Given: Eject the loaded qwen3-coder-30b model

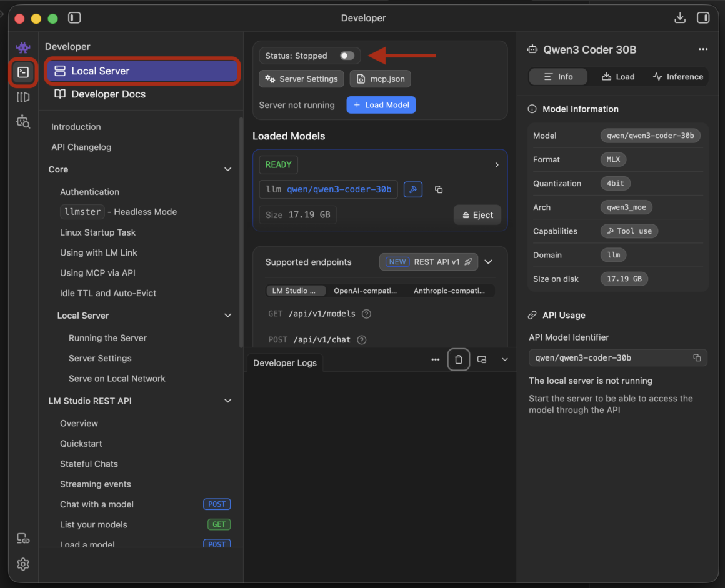Looking at the screenshot, I should [477, 215].
